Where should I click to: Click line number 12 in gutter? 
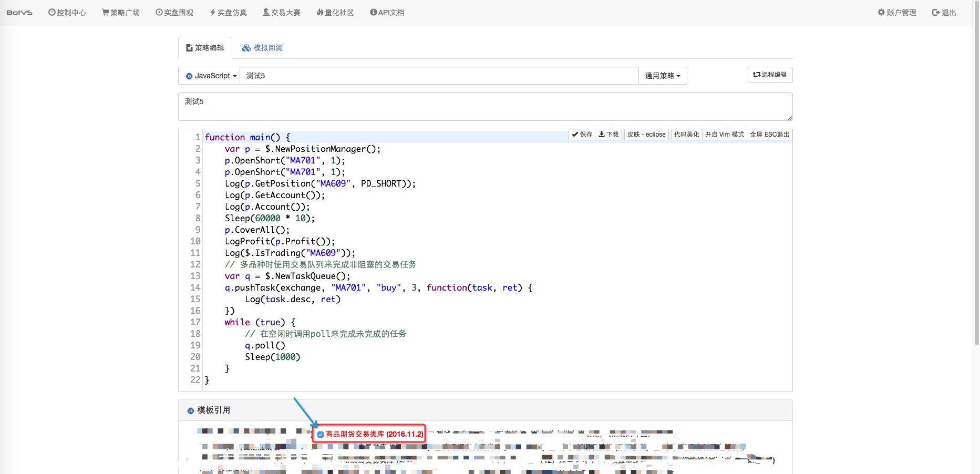(x=195, y=264)
